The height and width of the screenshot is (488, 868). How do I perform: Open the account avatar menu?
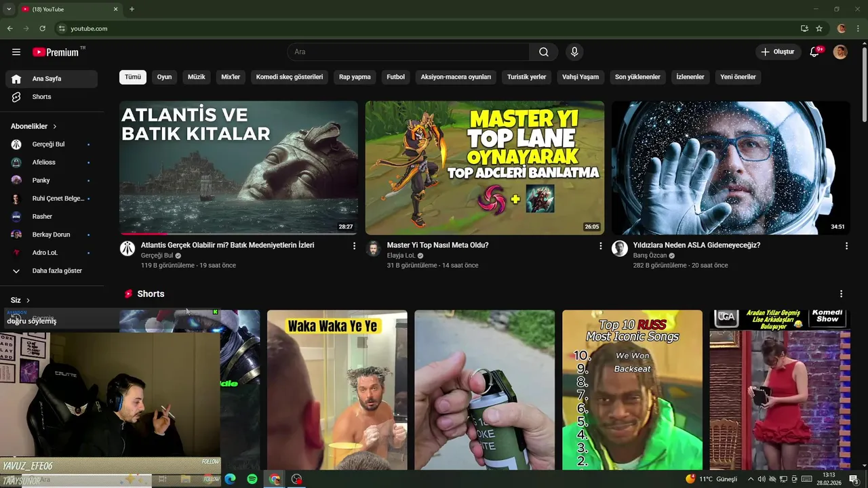[x=840, y=52]
